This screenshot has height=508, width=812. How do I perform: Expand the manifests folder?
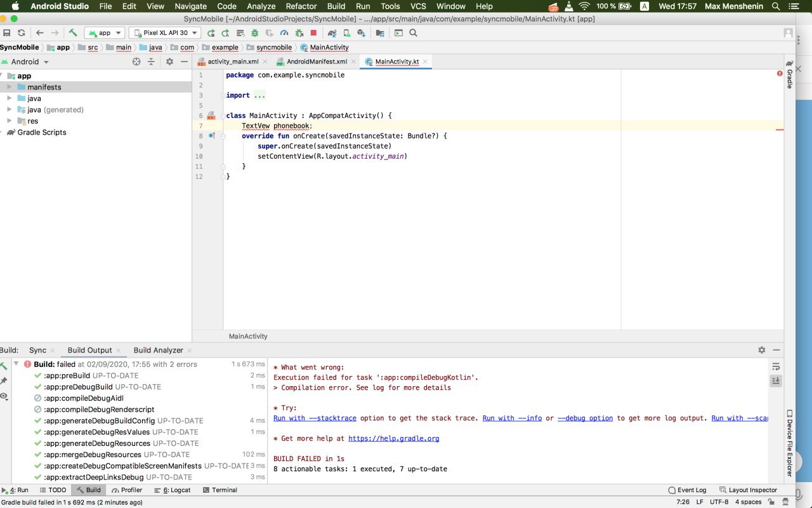(x=10, y=87)
